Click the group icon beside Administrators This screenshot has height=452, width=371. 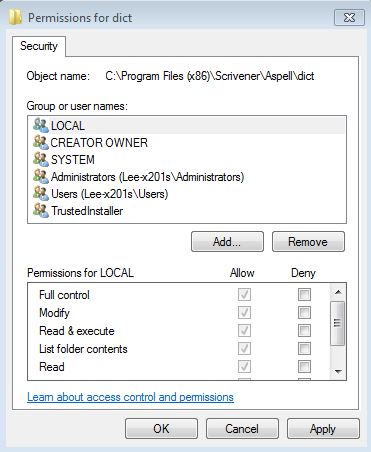tap(41, 176)
